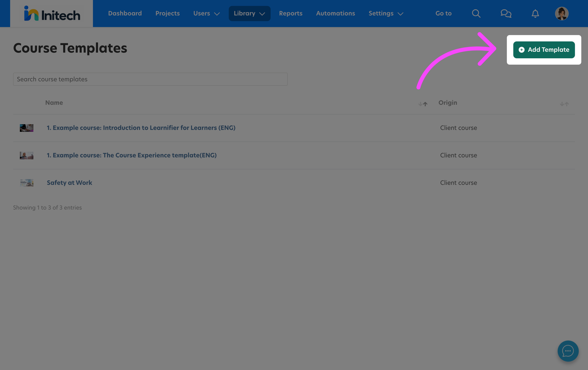
Task: Click the Origin column header
Action: point(448,103)
